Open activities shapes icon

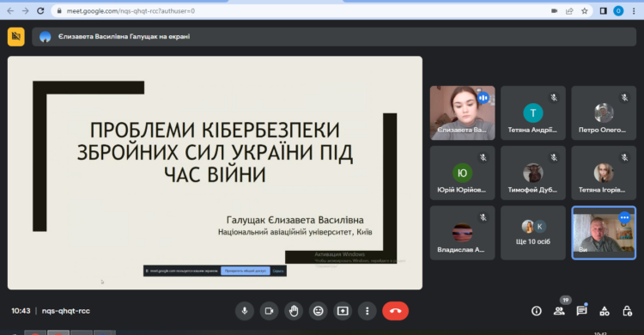[605, 311]
